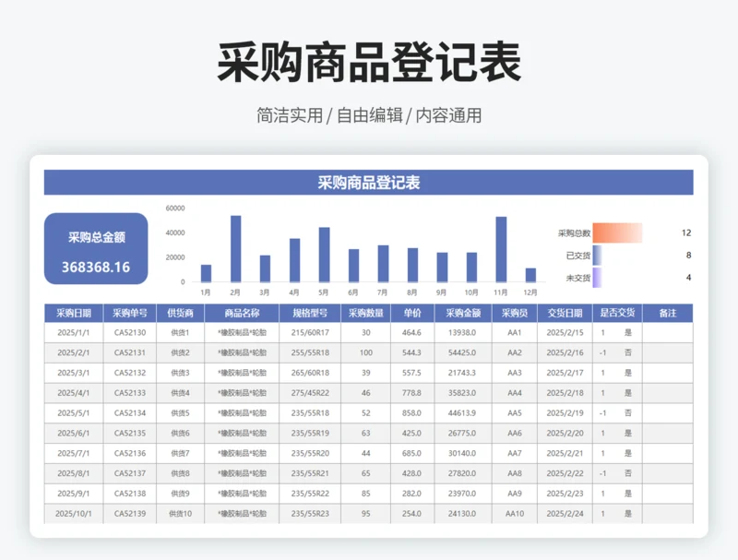This screenshot has height=560, width=738.
Task: Select the 采购金额 column header
Action: tap(463, 313)
